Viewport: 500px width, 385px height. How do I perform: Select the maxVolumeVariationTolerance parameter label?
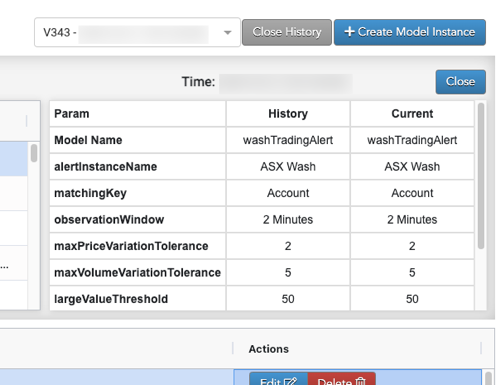click(x=138, y=272)
